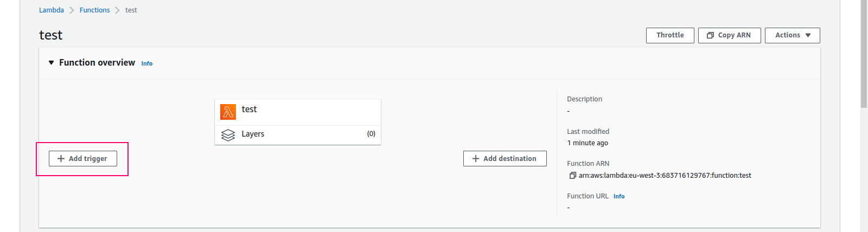This screenshot has height=232, width=868.
Task: Click the Actions dropdown arrow
Action: coord(808,35)
